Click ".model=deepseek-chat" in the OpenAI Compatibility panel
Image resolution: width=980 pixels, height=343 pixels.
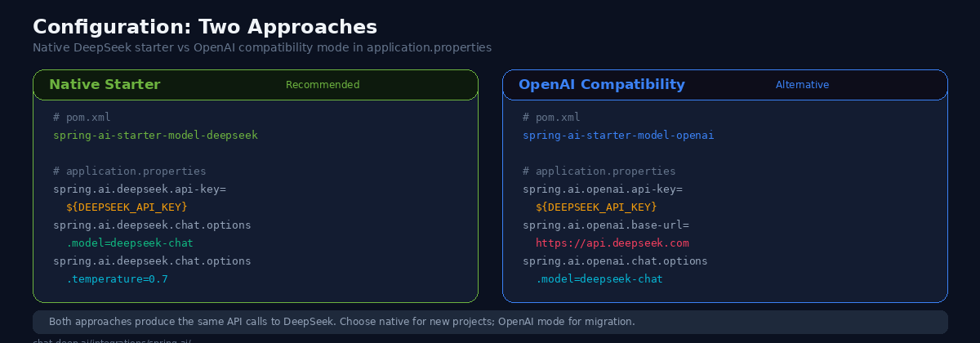599,279
